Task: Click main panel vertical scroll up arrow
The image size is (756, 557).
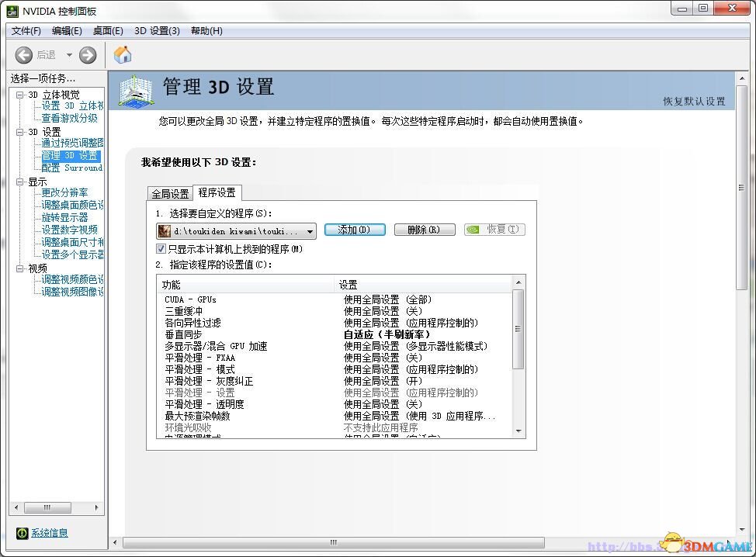Action: (742, 78)
